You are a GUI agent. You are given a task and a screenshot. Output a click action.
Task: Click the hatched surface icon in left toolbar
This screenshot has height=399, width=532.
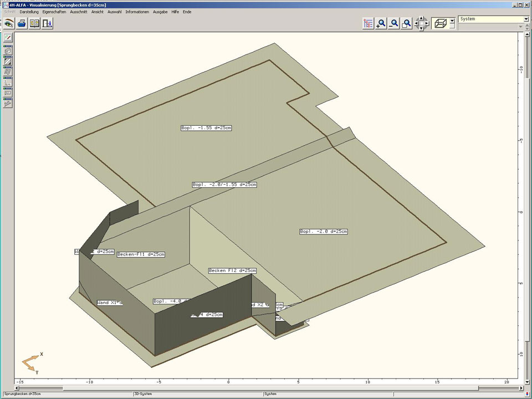click(x=8, y=62)
